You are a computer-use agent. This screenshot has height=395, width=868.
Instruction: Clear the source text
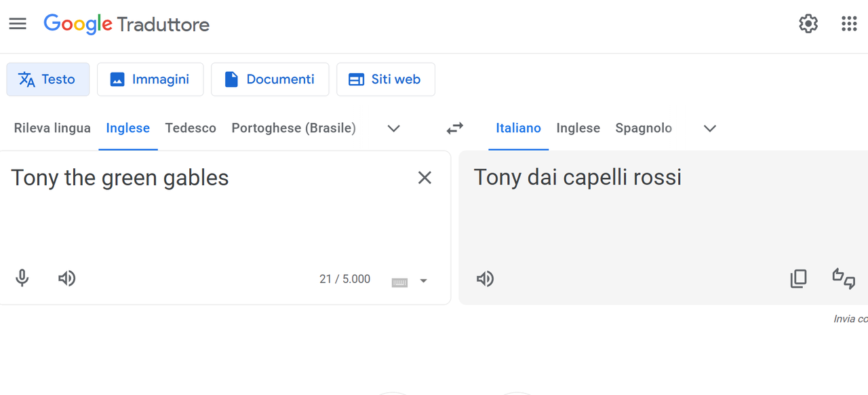[425, 178]
